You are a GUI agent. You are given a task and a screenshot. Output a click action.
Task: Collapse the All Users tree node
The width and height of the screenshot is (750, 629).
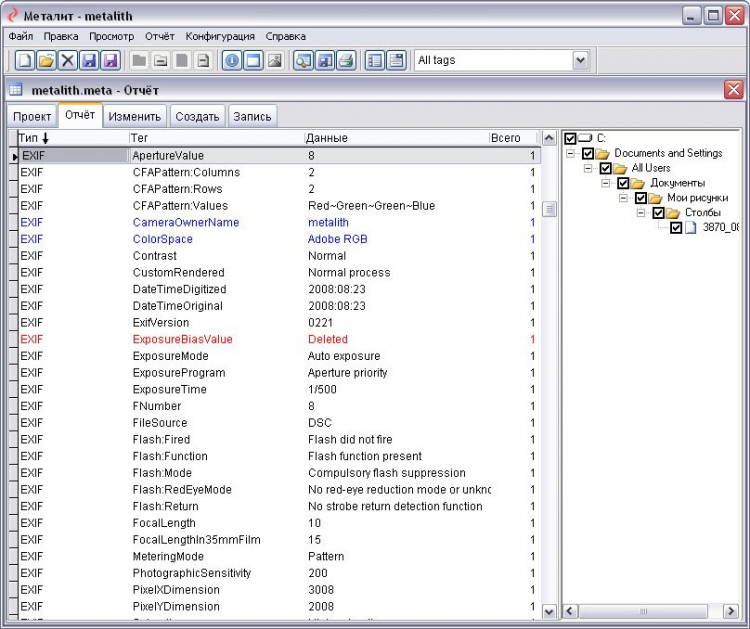[589, 169]
